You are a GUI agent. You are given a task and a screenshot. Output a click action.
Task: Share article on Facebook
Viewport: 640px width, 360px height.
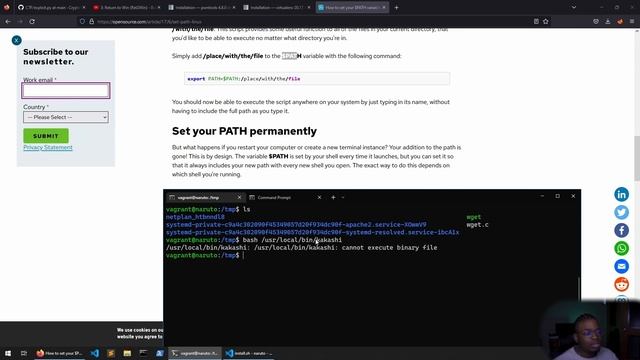pos(621,230)
